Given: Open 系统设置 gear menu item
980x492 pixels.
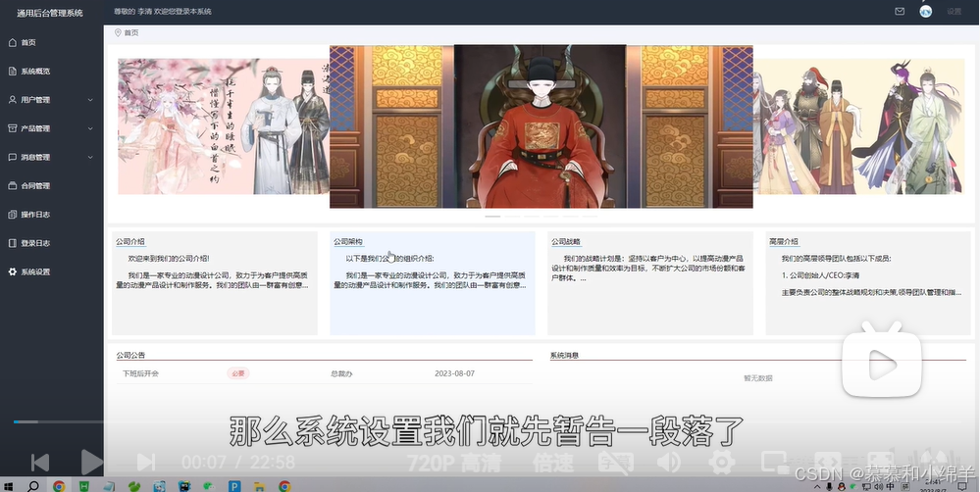Looking at the screenshot, I should (x=51, y=272).
